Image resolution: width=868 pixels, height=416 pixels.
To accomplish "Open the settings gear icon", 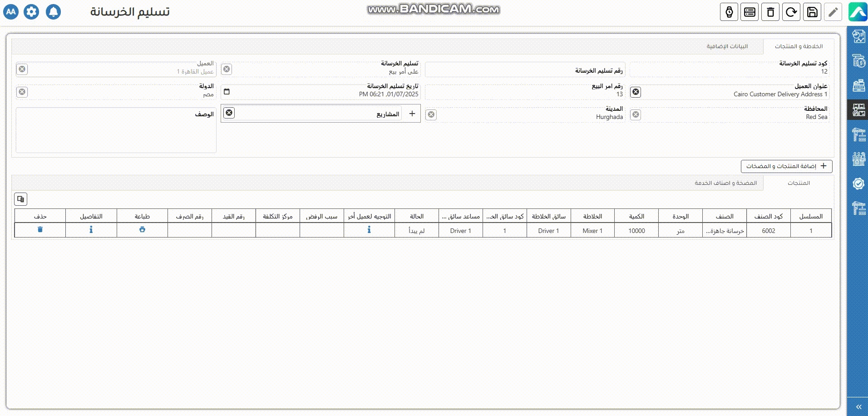I will coord(31,12).
